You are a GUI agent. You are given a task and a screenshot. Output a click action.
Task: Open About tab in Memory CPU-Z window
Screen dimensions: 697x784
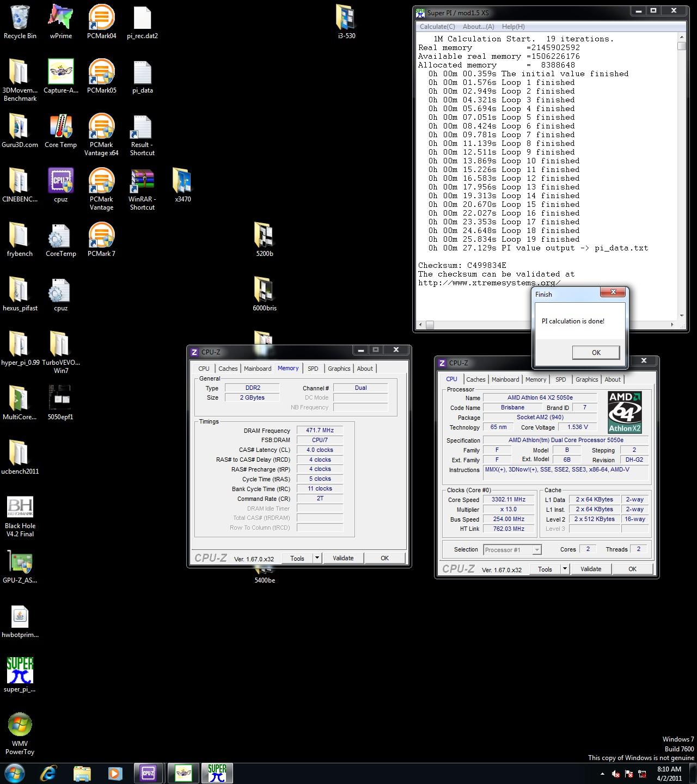click(x=365, y=369)
